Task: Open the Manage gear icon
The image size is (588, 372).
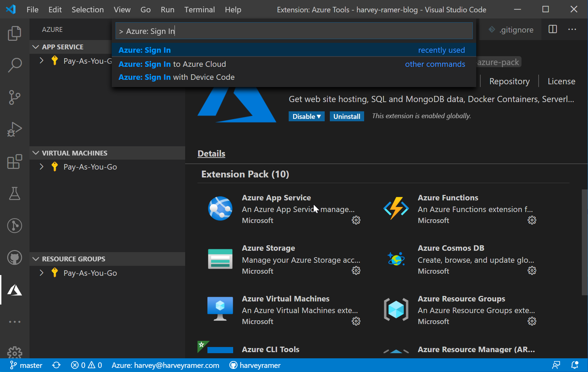Action: (x=14, y=352)
